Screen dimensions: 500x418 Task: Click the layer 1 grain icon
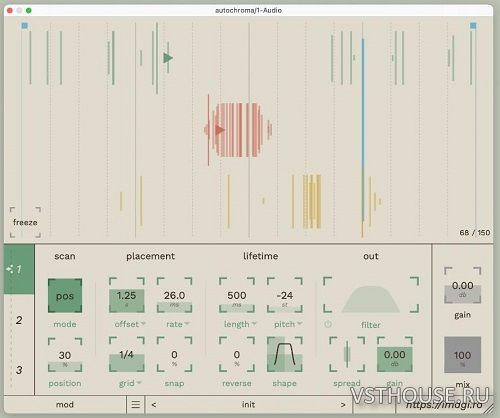coord(10,269)
